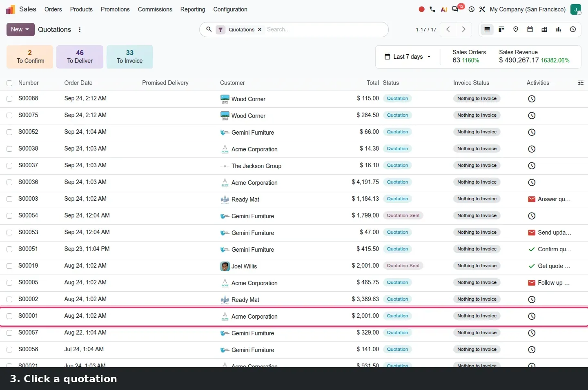
Task: Open the Reporting menu
Action: pyautogui.click(x=193, y=9)
